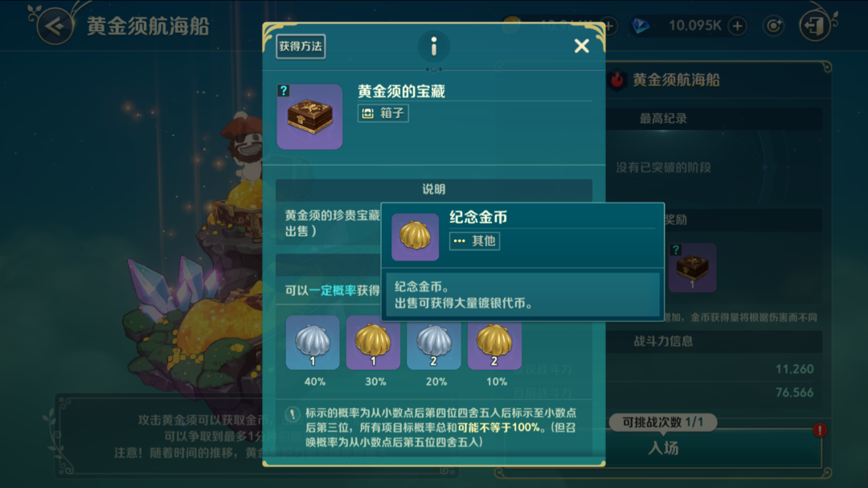Click the blue gem currency icon
Screen dimensions: 868x488
coord(640,26)
